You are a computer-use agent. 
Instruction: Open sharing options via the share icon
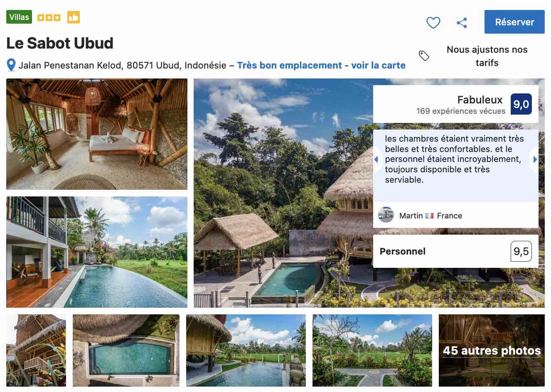click(x=462, y=22)
